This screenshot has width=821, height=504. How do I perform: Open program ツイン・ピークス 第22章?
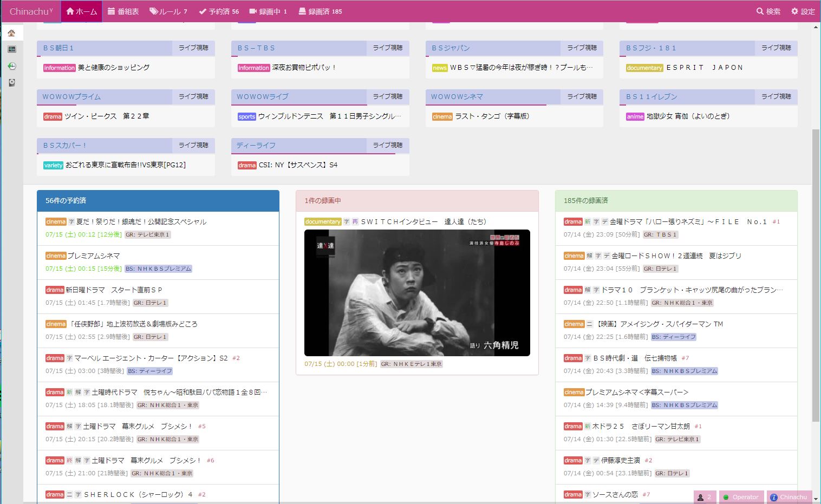[x=107, y=116]
